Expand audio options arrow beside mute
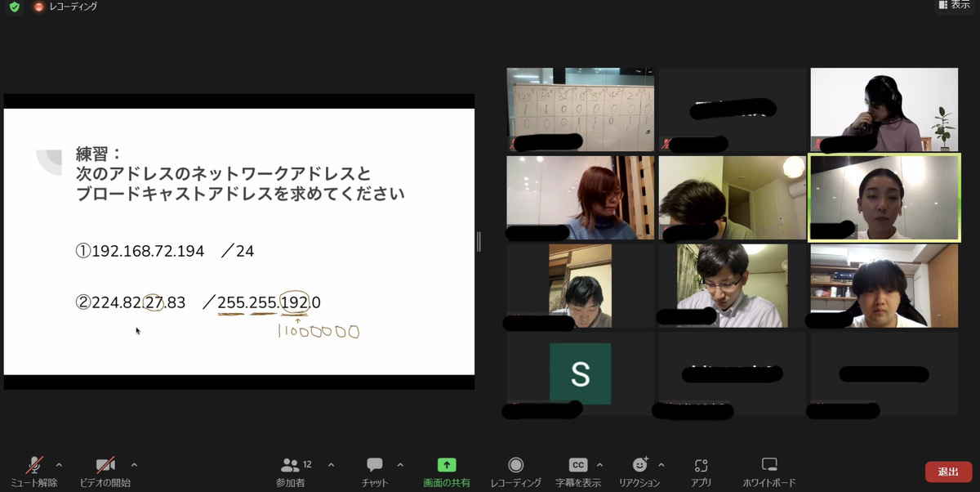 pyautogui.click(x=59, y=465)
